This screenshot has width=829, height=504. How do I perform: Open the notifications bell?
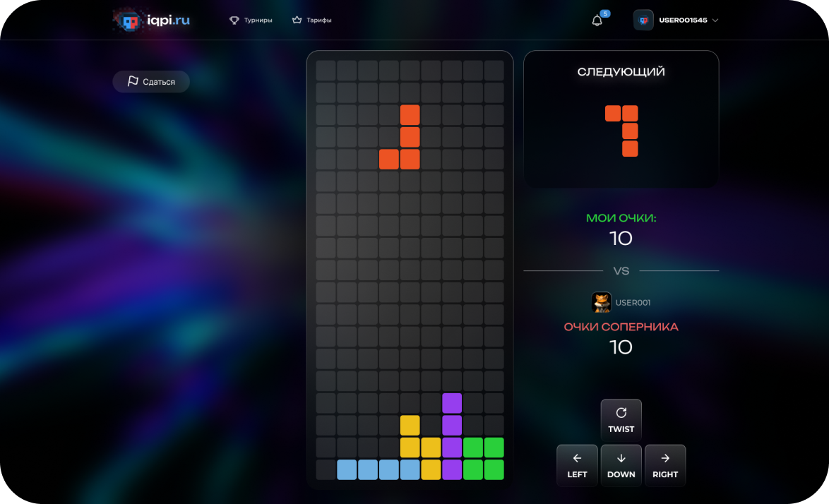[x=597, y=21]
